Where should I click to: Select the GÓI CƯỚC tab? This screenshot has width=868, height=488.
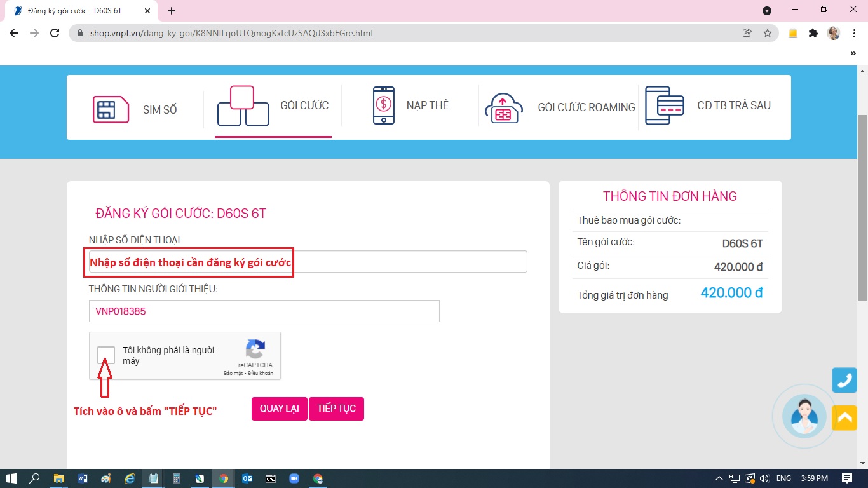pyautogui.click(x=273, y=107)
